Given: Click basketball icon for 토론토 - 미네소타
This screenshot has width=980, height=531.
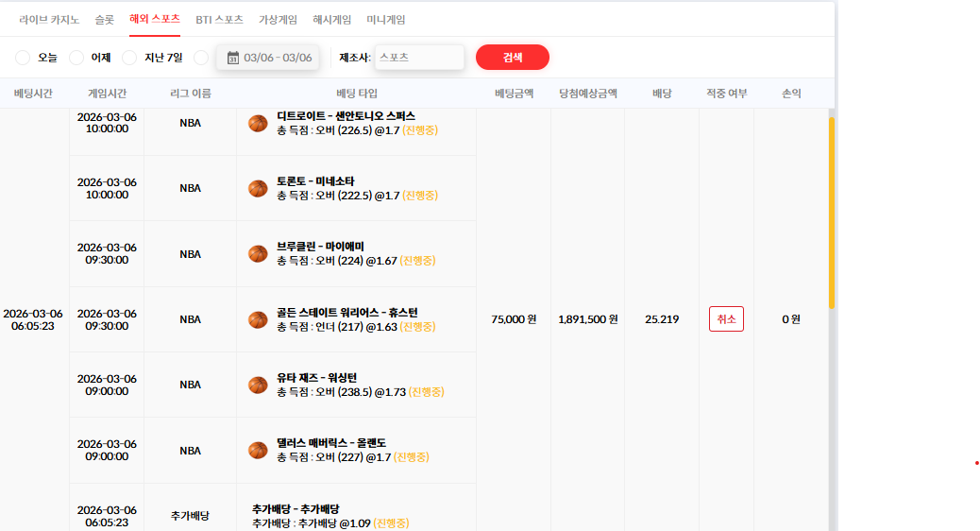Looking at the screenshot, I should pyautogui.click(x=258, y=188).
